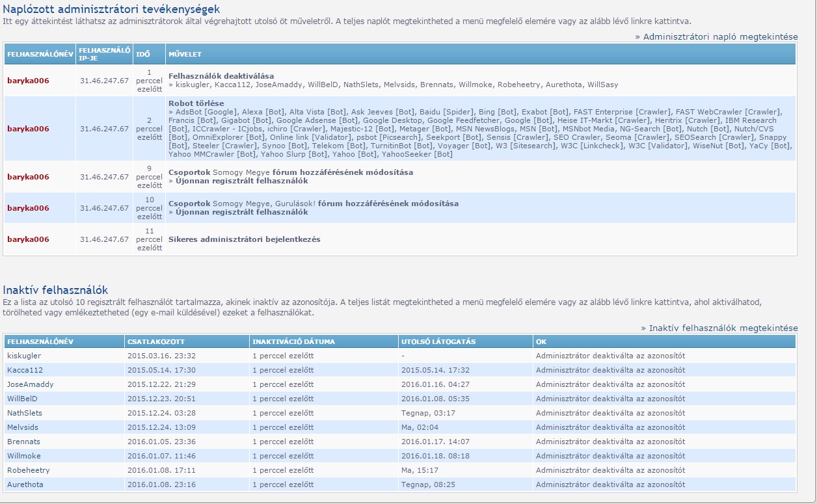
Task: Open Brennats in the inactive users table
Action: (x=23, y=442)
